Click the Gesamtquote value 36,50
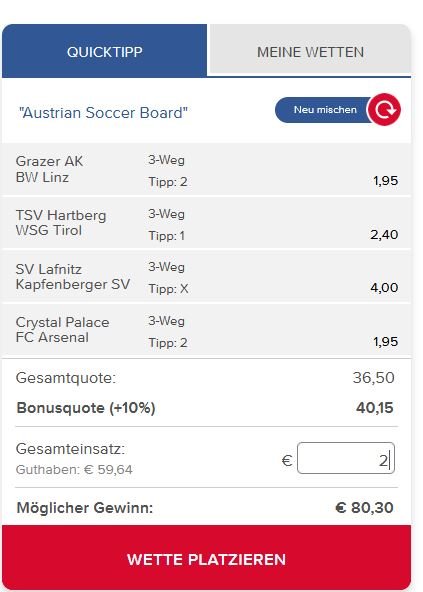The image size is (423, 592). coord(374,378)
